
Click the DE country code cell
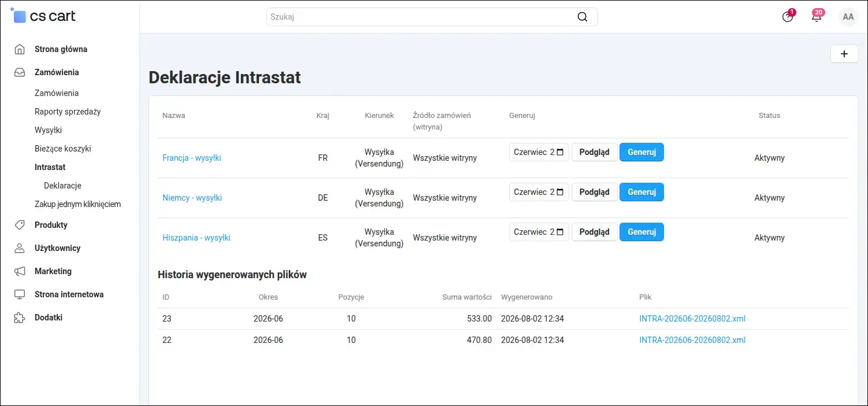(x=322, y=198)
